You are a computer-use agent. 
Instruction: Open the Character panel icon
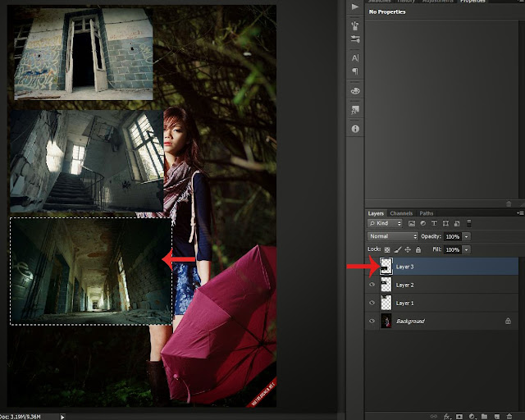[x=355, y=58]
